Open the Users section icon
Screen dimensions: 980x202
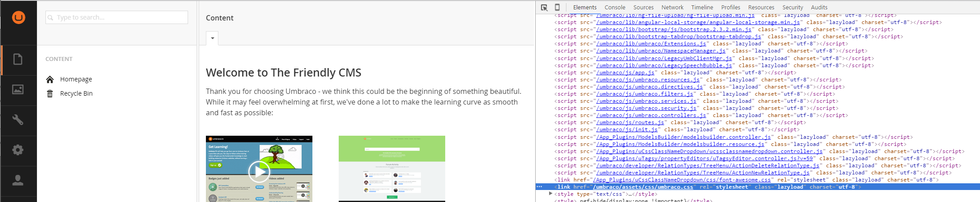coord(18,180)
